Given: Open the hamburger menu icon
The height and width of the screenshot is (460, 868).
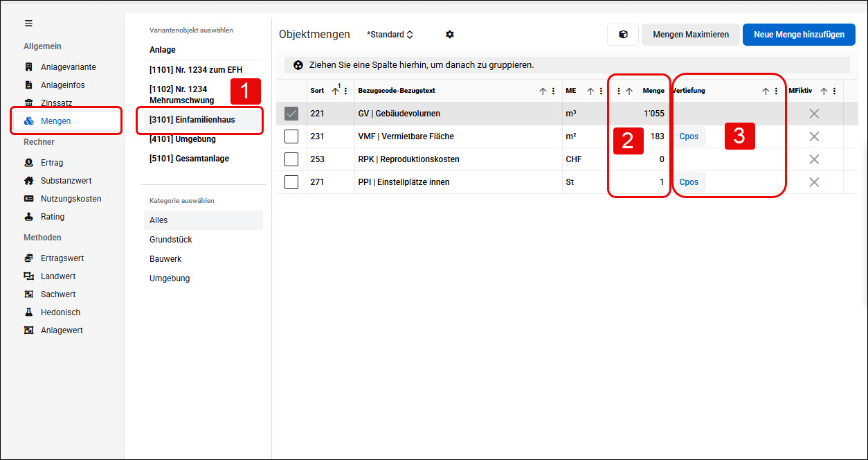Looking at the screenshot, I should (x=28, y=23).
